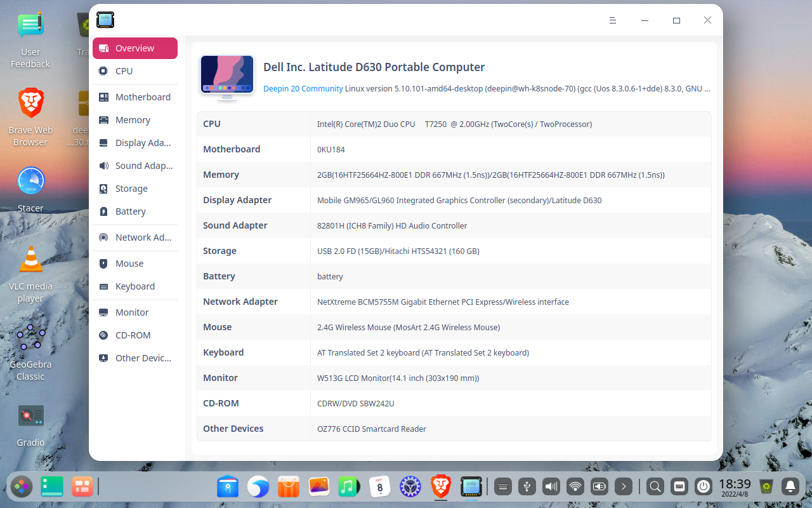Open Battery section in the sidebar
The width and height of the screenshot is (812, 508).
pos(135,211)
